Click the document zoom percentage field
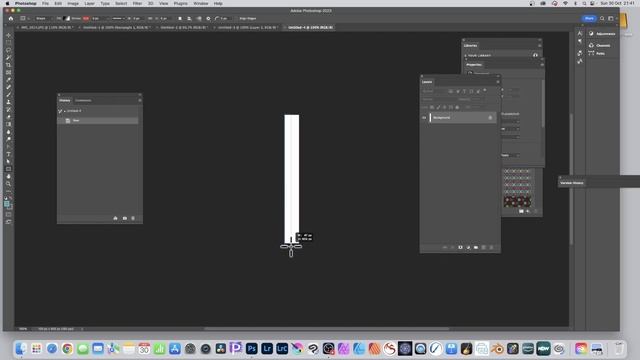Viewport: 640px width, 360px height. [23, 329]
